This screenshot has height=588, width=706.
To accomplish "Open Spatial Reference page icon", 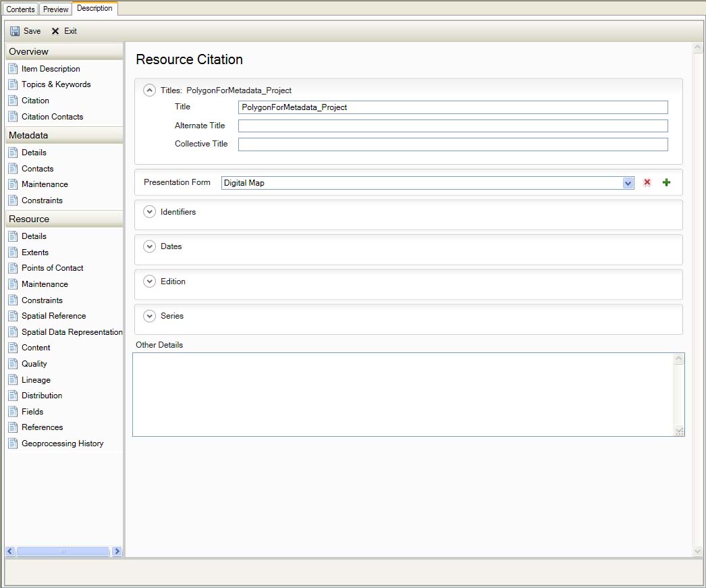I will click(13, 316).
